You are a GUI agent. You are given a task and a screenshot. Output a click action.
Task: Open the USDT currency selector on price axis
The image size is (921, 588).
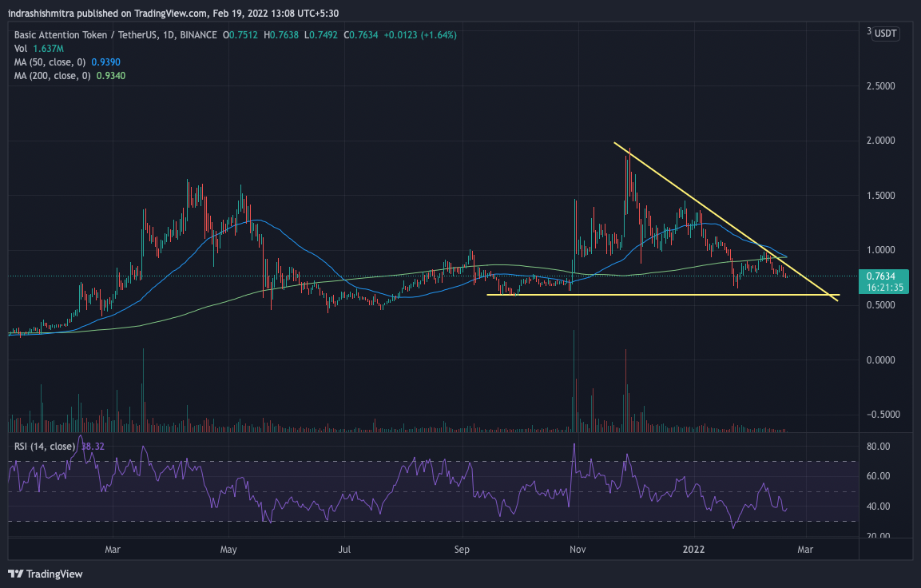[885, 33]
